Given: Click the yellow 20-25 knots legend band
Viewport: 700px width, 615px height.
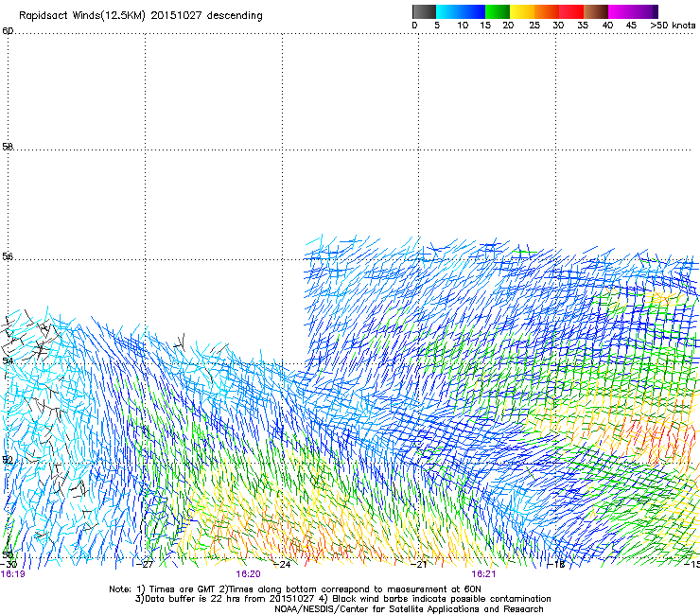Looking at the screenshot, I should 522,11.
